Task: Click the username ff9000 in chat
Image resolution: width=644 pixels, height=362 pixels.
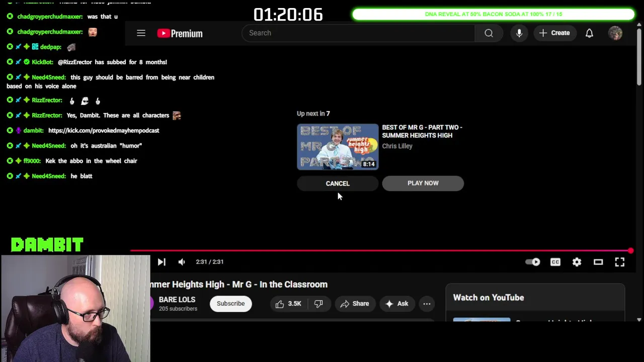Action: pos(32,161)
